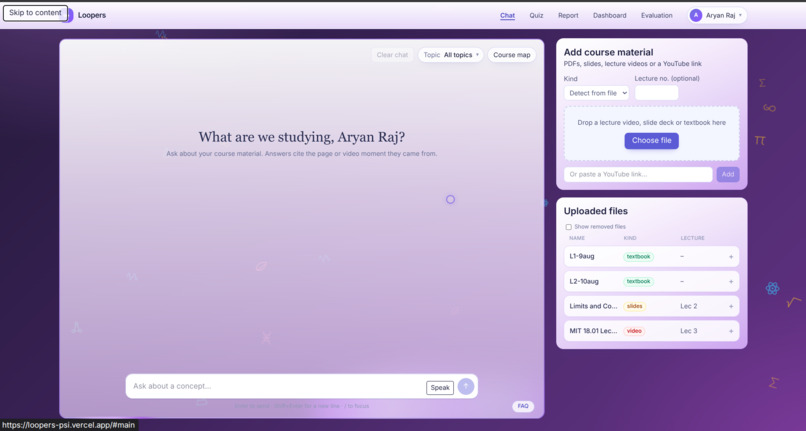
Task: Click the Lecture no. optional field
Action: click(656, 93)
